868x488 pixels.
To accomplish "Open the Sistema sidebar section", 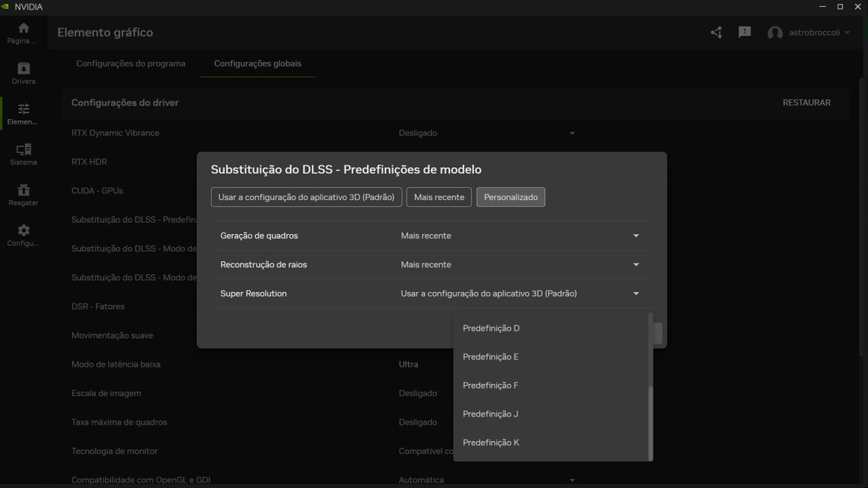I will 24,154.
